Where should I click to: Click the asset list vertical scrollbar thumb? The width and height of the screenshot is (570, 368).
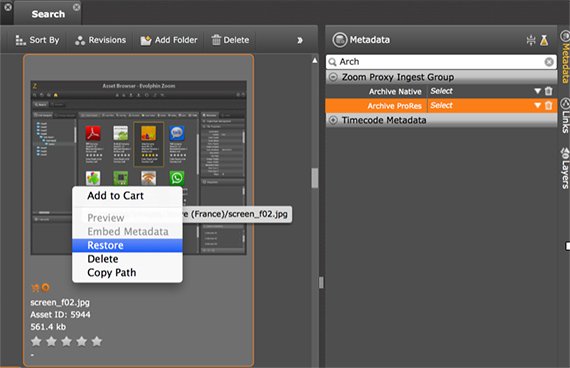315,178
